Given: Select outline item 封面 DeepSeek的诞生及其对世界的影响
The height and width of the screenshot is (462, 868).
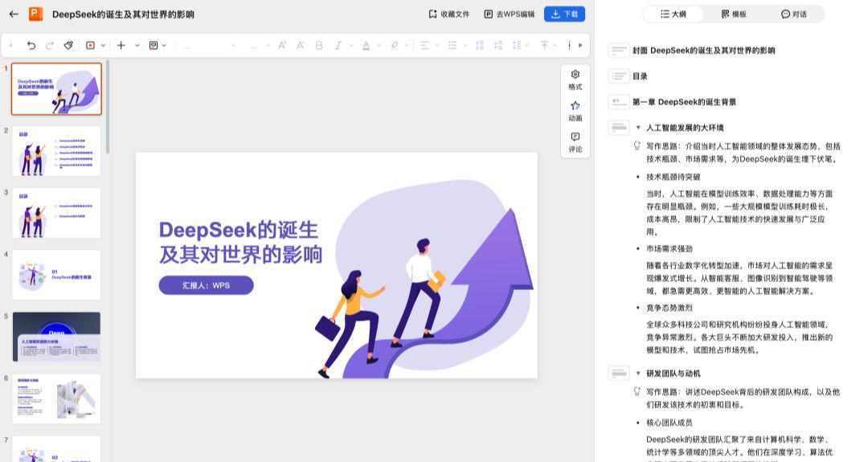Looking at the screenshot, I should point(703,51).
